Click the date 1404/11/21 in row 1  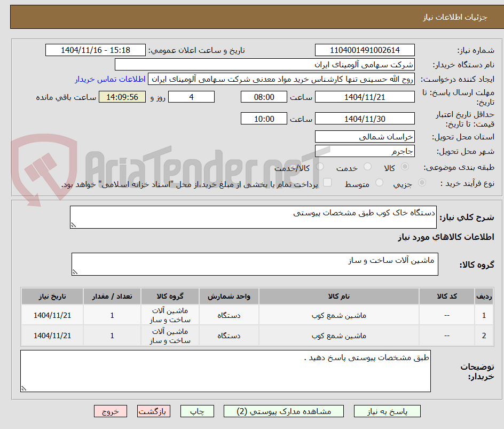pyautogui.click(x=52, y=316)
